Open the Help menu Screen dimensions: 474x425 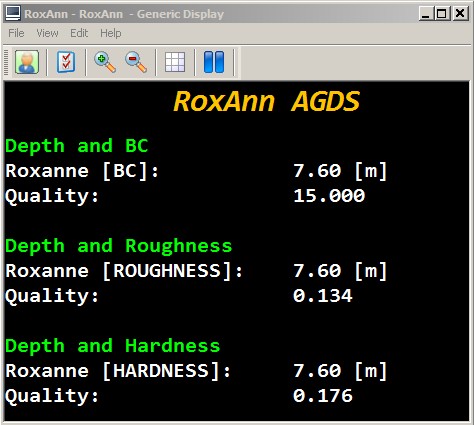111,33
